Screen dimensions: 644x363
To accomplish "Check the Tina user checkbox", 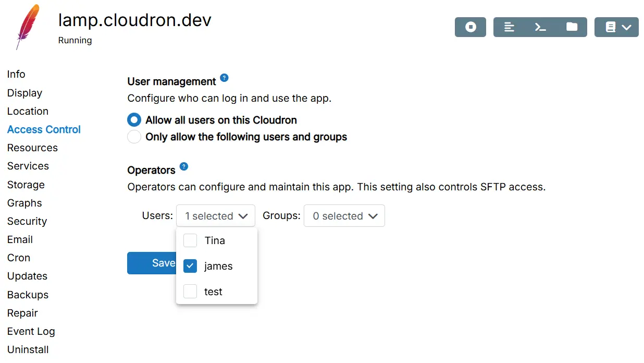I will pyautogui.click(x=191, y=240).
